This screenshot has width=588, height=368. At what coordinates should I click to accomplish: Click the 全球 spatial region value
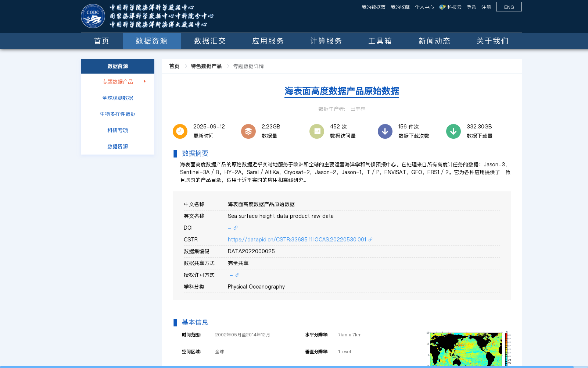click(219, 352)
